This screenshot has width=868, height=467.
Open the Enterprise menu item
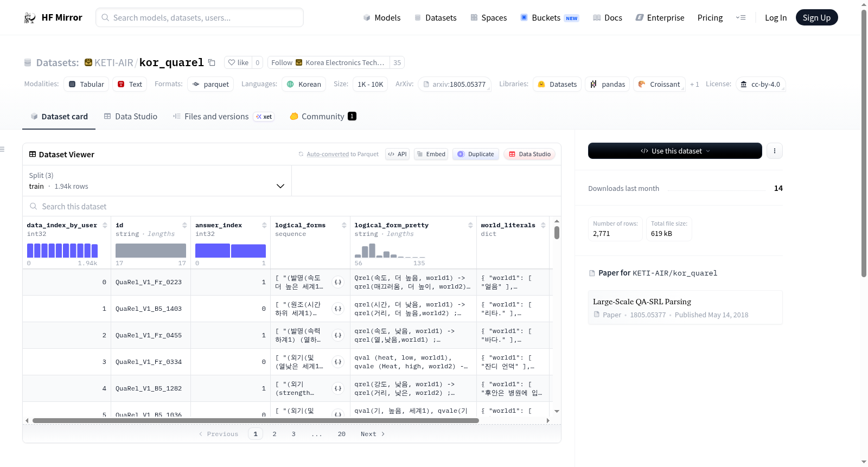(660, 18)
